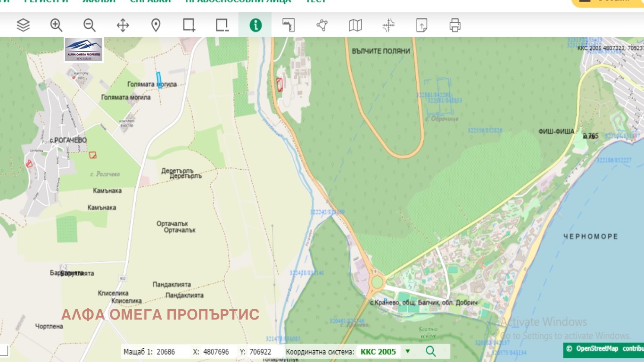The image size is (644, 362).
Task: Toggle the green info identify tool
Action: coord(255,25)
